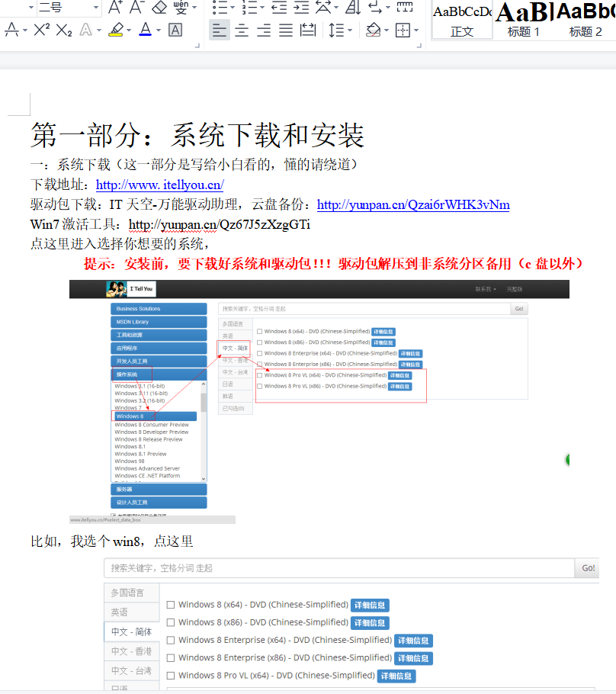616x694 pixels.
Task: Check Windows 8 Enterprise (x64) in enlarged list
Action: [170, 640]
